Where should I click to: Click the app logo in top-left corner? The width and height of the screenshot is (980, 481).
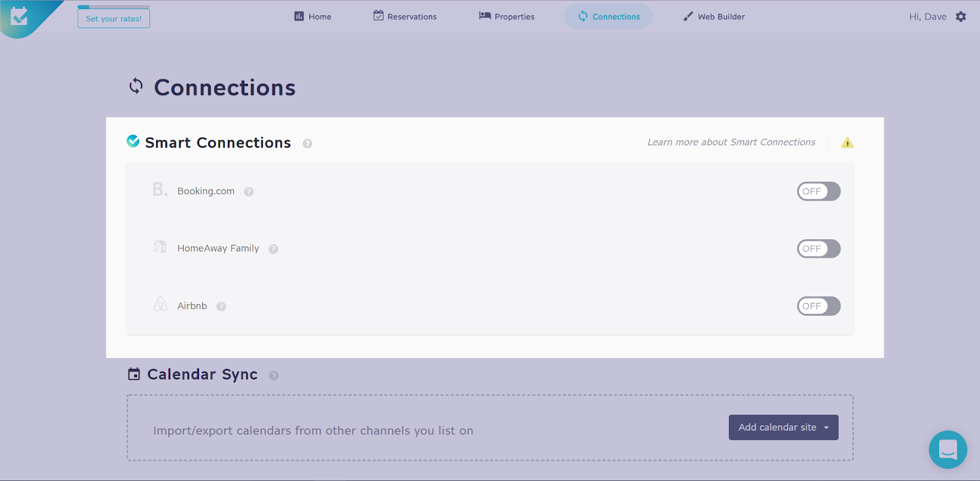20,16
